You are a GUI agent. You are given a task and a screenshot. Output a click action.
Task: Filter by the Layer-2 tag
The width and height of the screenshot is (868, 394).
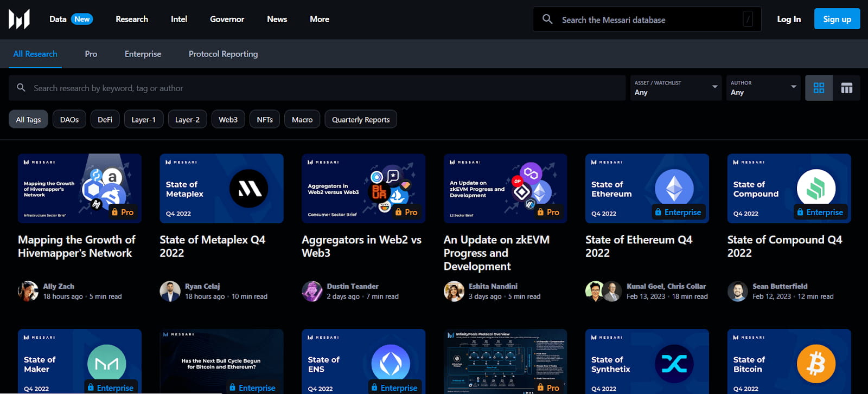(x=187, y=119)
